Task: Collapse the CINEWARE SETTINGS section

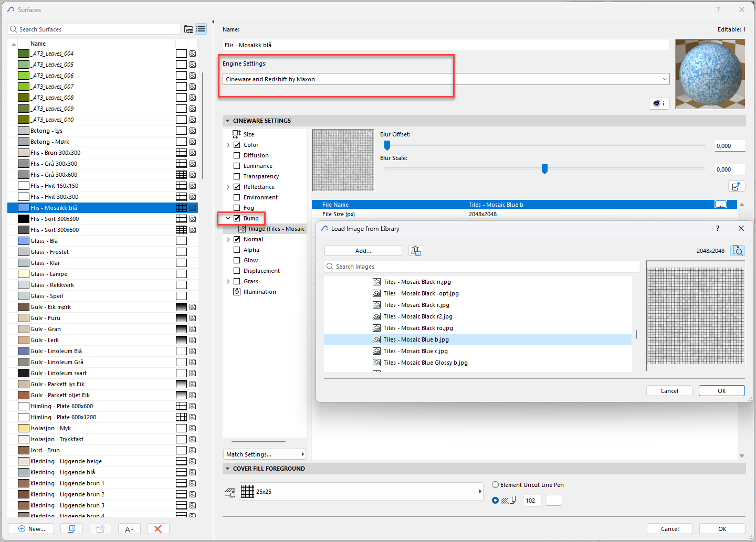Action: point(228,121)
